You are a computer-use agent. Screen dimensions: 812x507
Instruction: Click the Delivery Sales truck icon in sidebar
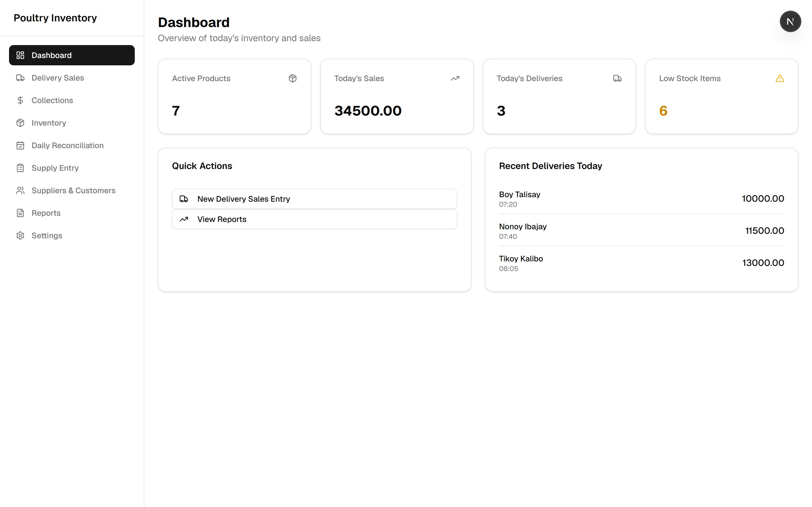click(x=20, y=78)
